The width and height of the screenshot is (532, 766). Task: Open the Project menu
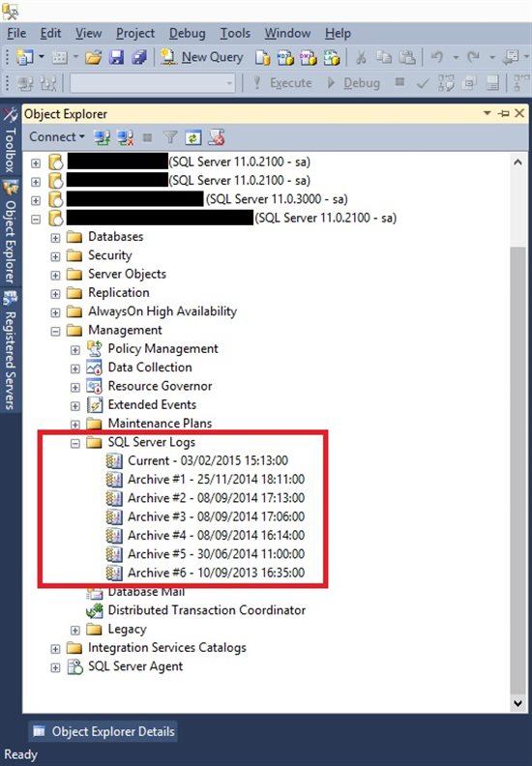(135, 33)
